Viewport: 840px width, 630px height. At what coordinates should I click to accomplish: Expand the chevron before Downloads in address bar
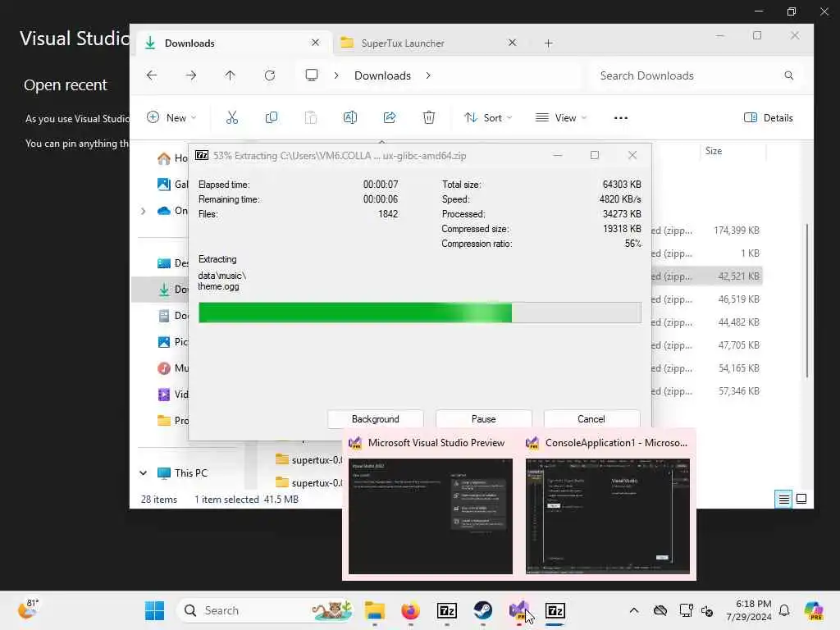336,75
